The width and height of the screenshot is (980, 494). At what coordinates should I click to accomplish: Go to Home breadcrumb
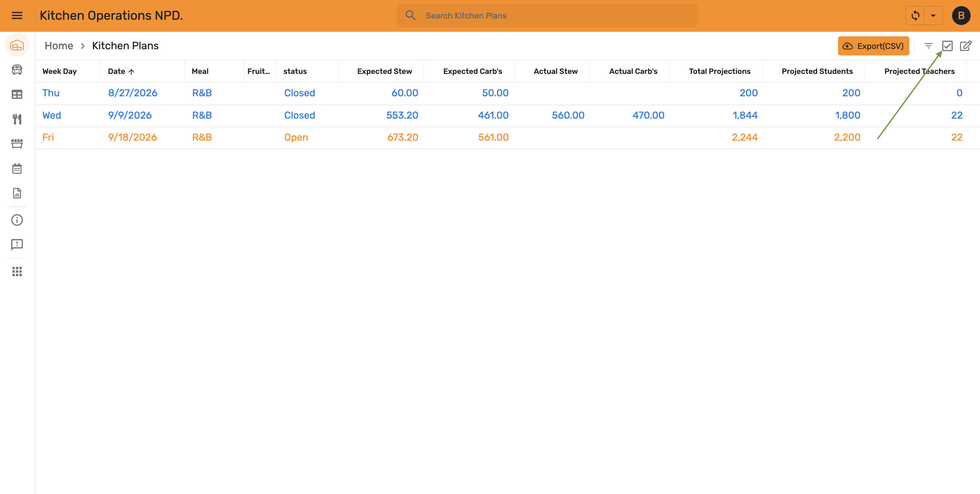click(x=59, y=46)
